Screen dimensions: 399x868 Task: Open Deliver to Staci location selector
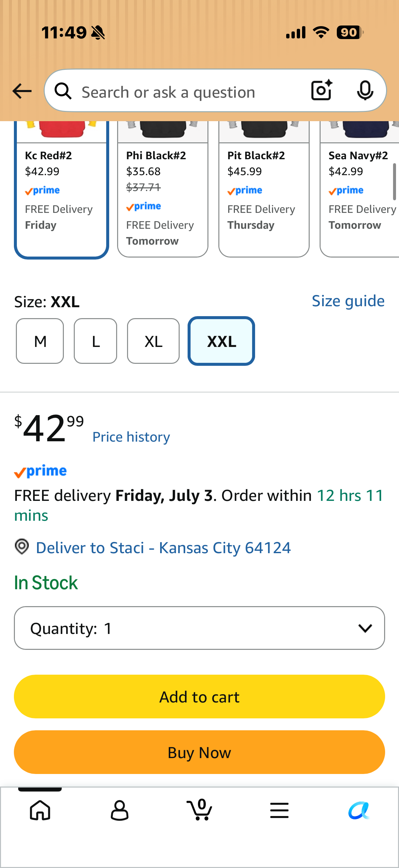[x=163, y=548]
